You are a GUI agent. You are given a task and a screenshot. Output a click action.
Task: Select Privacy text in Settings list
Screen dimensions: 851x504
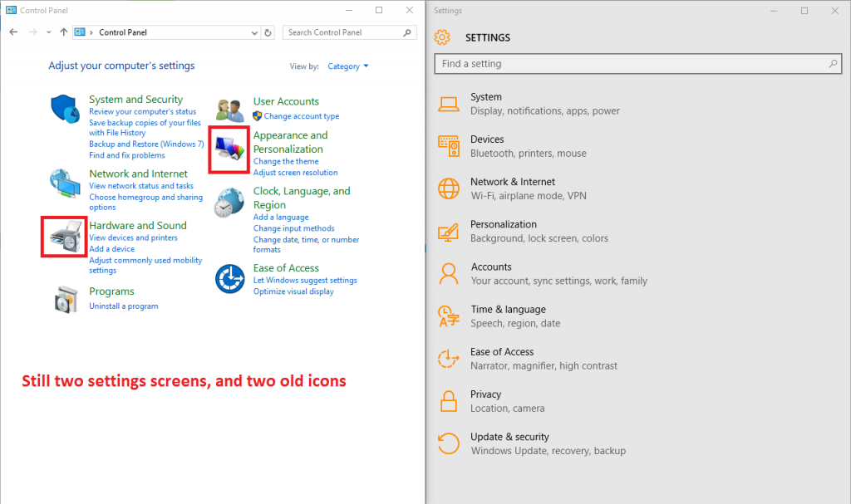tap(485, 394)
